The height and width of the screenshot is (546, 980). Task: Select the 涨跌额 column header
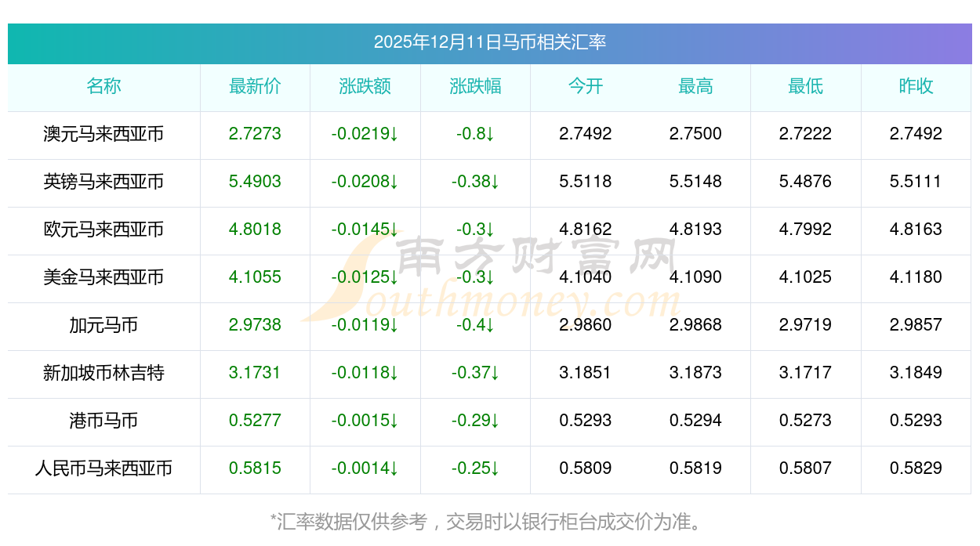click(x=365, y=86)
